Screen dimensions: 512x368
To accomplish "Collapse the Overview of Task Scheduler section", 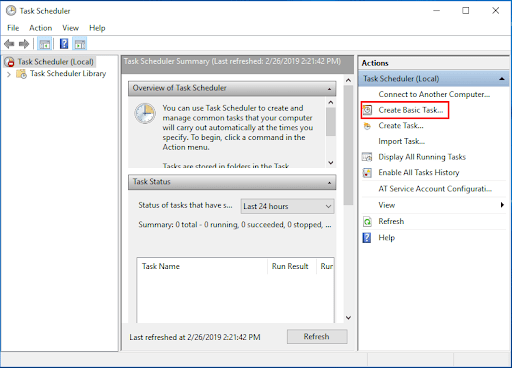I will point(329,89).
